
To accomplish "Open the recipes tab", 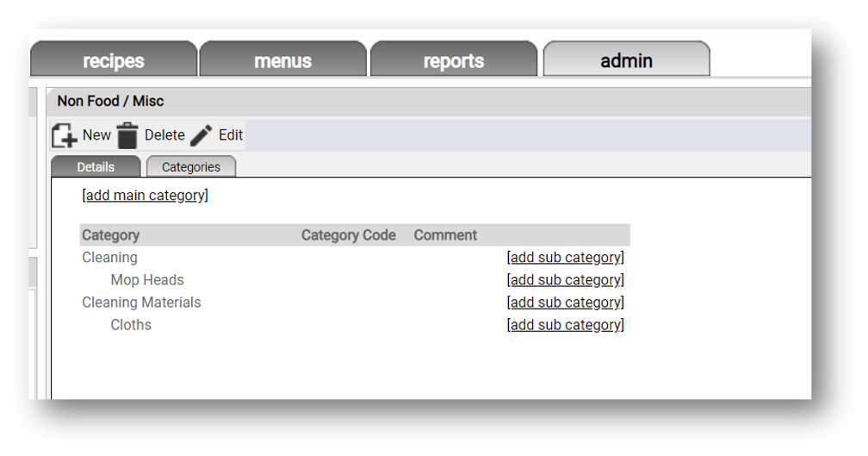I will point(114,59).
